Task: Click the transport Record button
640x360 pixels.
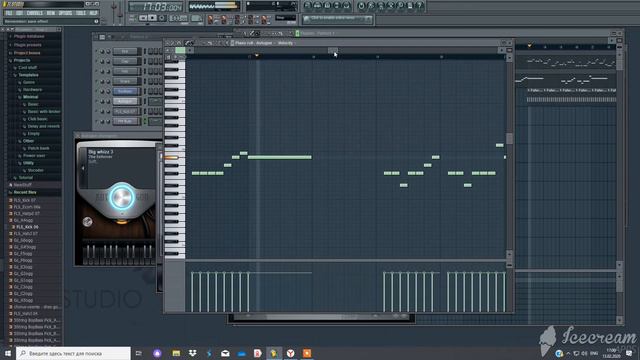Action: [162, 18]
